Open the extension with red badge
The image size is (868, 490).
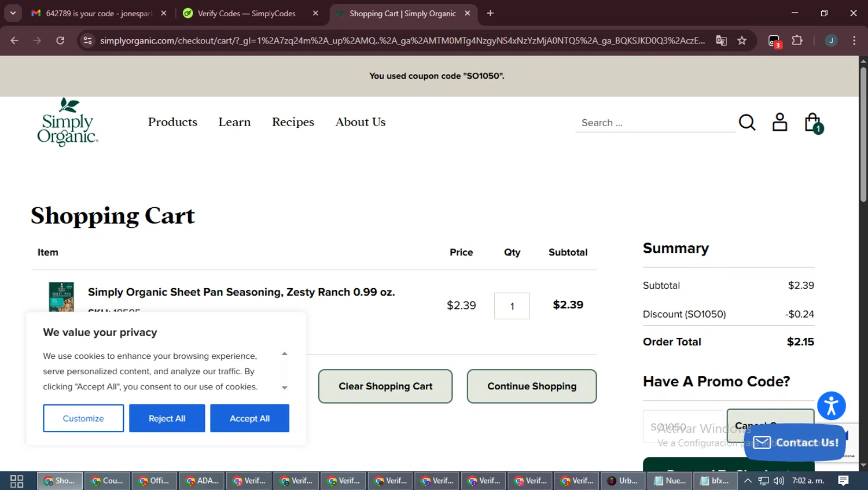pyautogui.click(x=774, y=41)
